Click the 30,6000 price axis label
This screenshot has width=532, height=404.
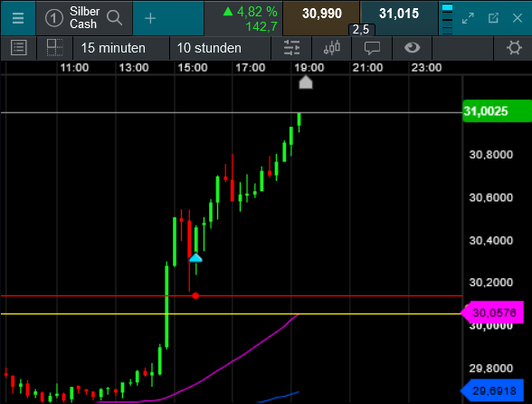[491, 197]
